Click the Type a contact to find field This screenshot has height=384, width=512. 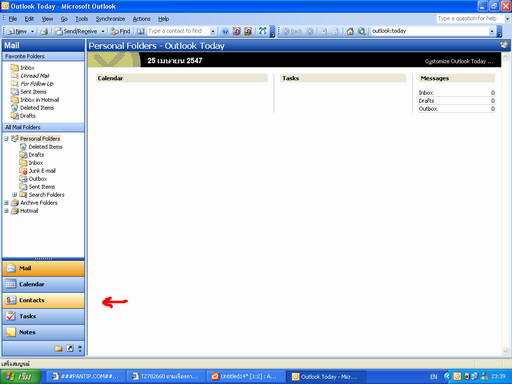[178, 31]
